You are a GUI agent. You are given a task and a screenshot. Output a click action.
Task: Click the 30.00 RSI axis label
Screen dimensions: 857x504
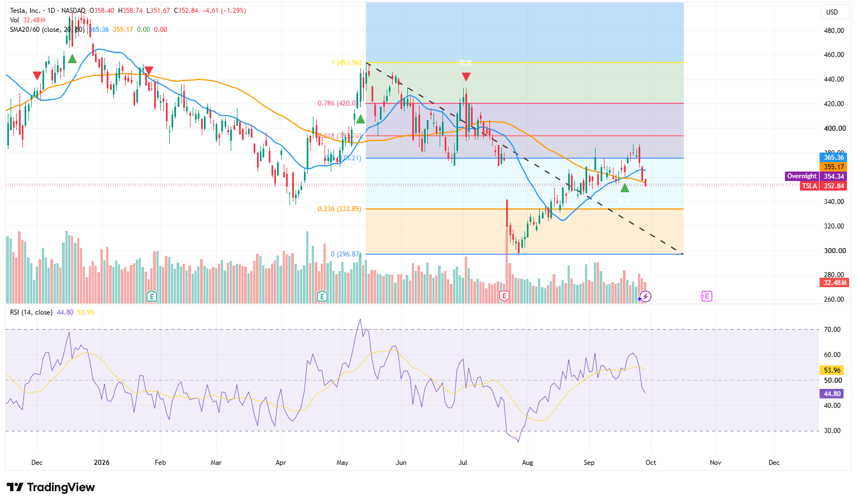click(832, 431)
